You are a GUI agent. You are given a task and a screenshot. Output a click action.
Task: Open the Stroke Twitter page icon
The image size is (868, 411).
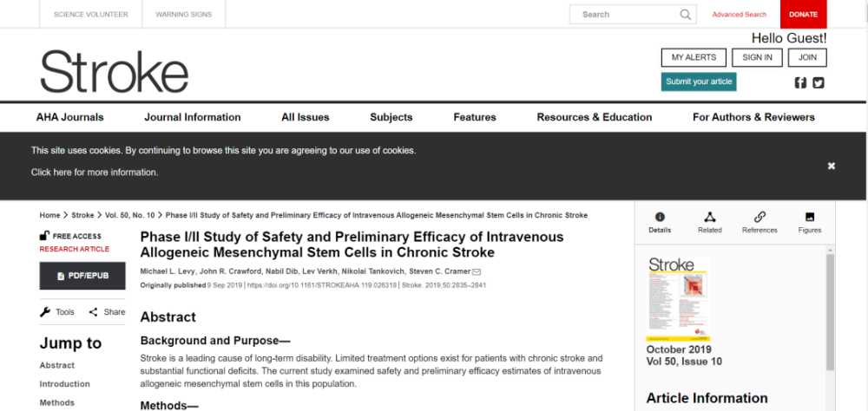(x=818, y=82)
